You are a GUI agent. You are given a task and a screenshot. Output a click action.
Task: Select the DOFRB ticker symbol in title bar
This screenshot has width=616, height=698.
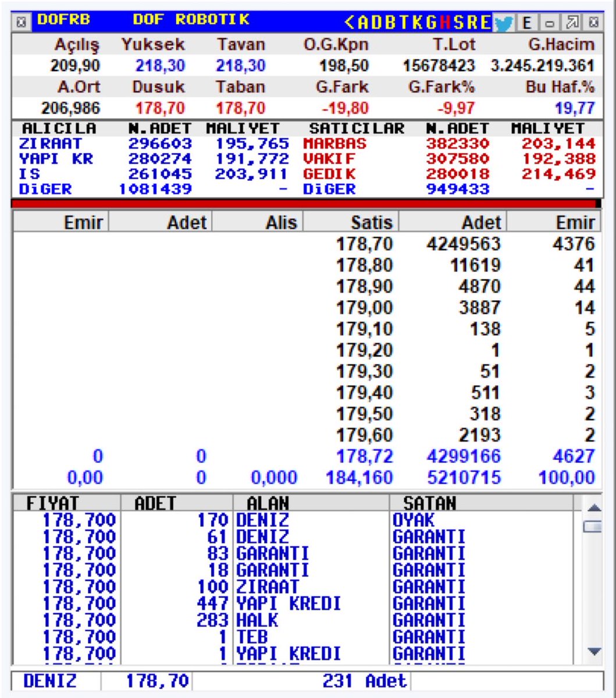[64, 20]
